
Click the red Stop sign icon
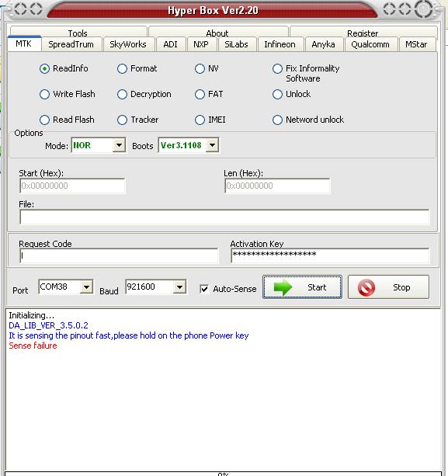coord(366,287)
